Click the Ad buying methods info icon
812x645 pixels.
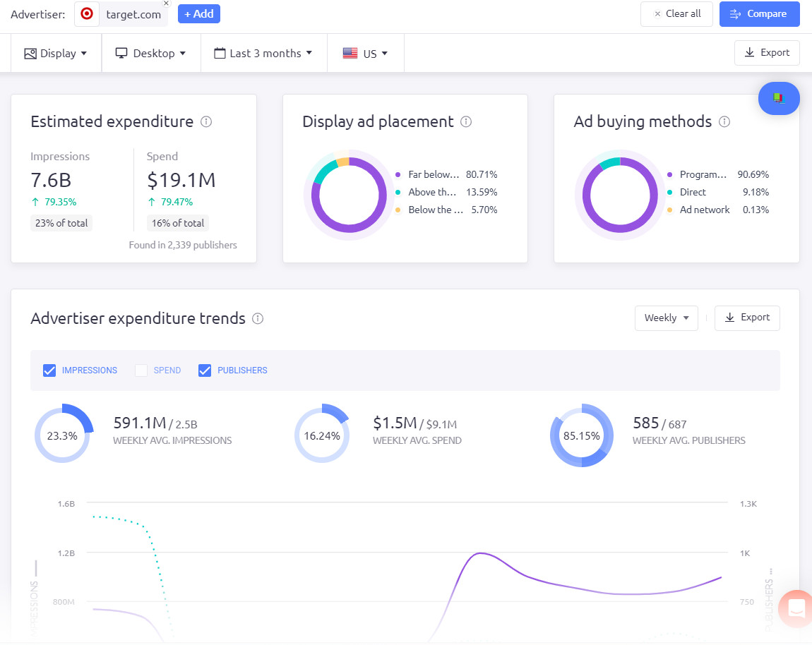point(724,121)
